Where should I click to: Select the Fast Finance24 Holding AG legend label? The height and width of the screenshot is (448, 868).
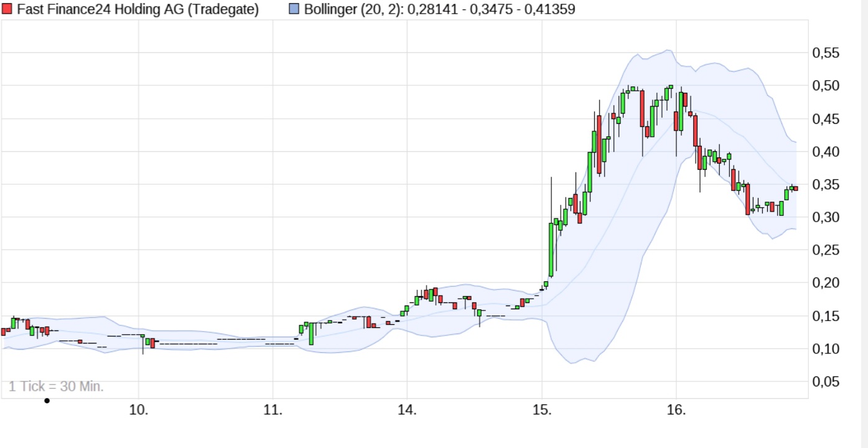(x=138, y=9)
